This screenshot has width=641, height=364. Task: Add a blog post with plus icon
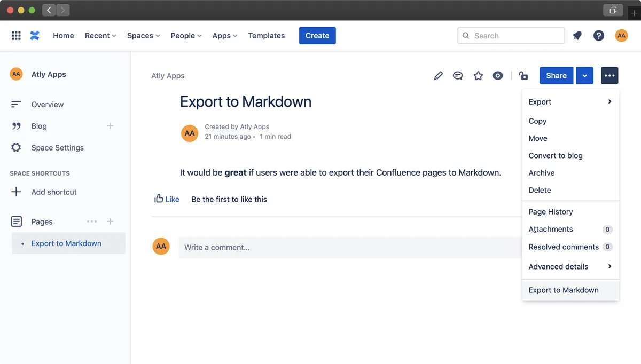pos(110,126)
